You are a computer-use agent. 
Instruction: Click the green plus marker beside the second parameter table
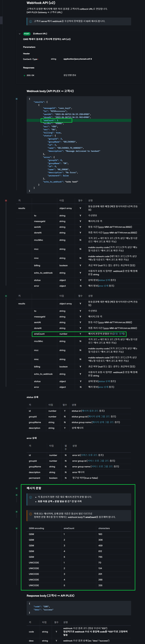(6, 296)
